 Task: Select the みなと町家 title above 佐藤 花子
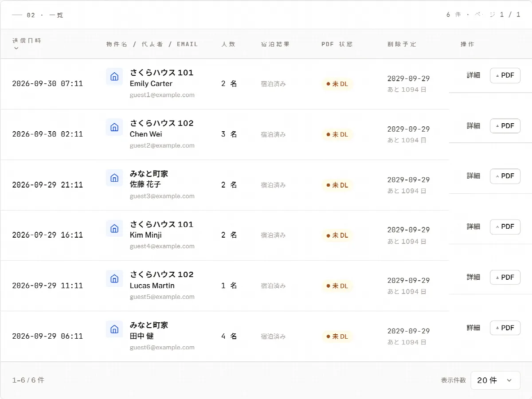click(x=149, y=174)
